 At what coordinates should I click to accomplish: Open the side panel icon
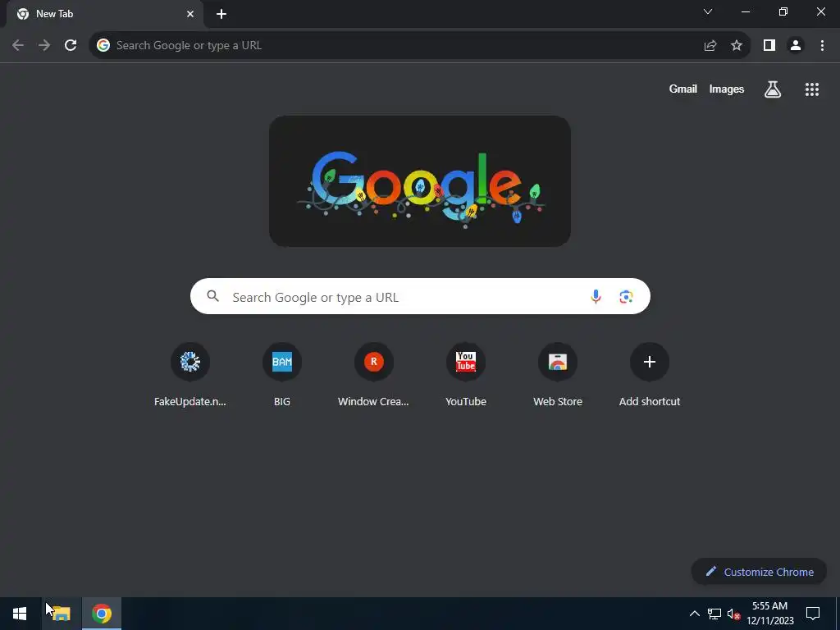click(x=769, y=46)
